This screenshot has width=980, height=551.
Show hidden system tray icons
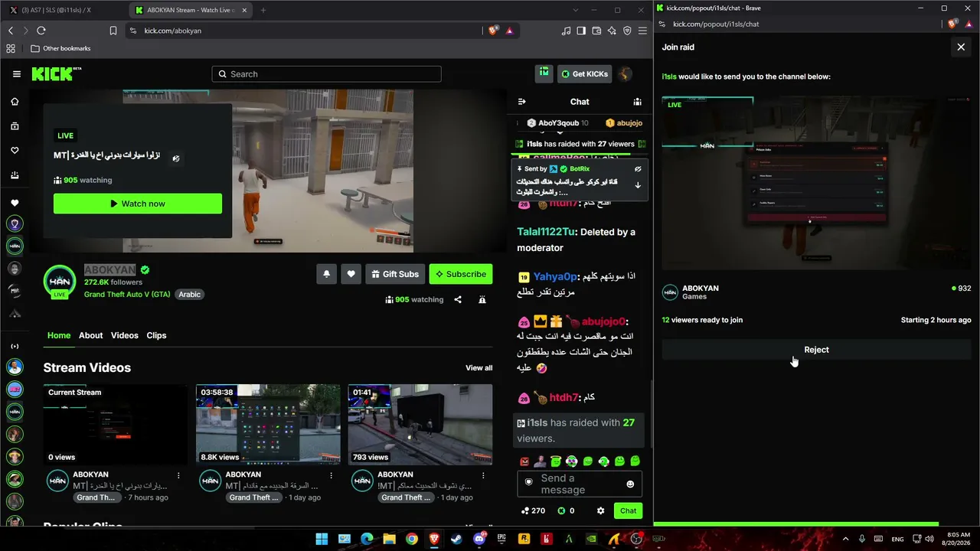845,539
